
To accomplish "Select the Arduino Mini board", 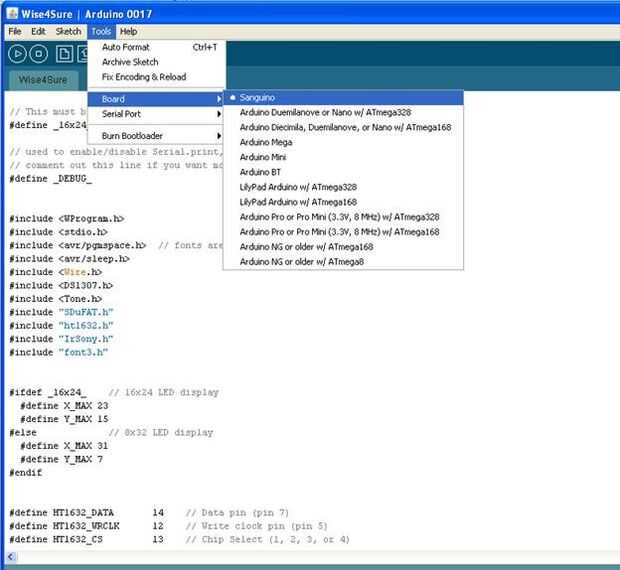I will point(343,157).
